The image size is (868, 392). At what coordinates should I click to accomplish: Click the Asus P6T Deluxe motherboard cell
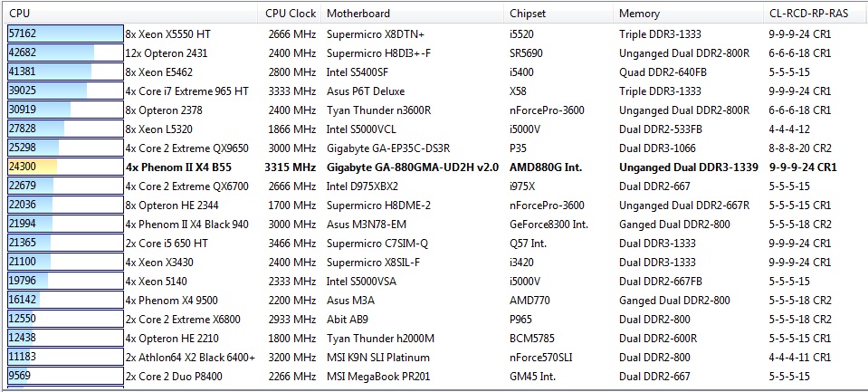(x=365, y=91)
